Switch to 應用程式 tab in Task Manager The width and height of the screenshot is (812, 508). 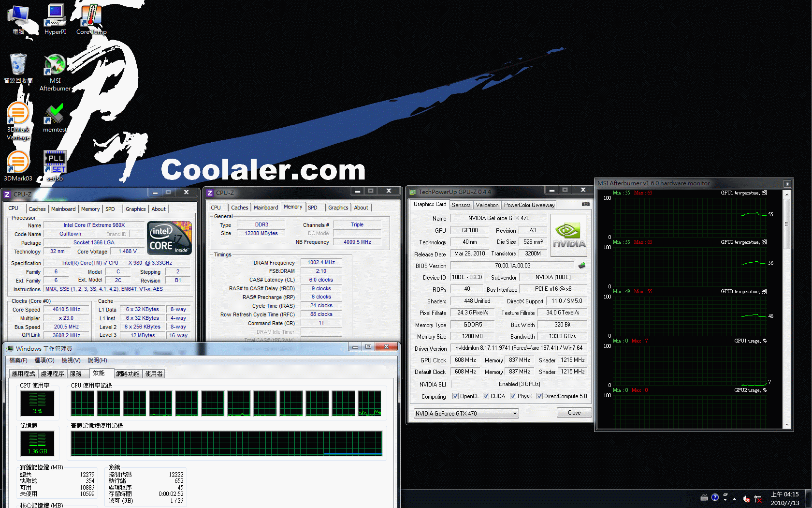[24, 374]
